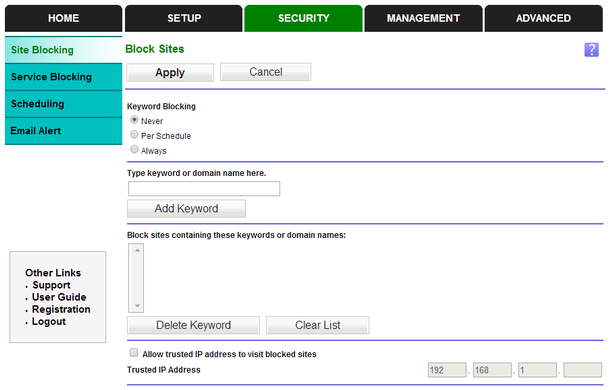The height and width of the screenshot is (390, 610).
Task: Select the Never keyword blocking option
Action: [134, 120]
